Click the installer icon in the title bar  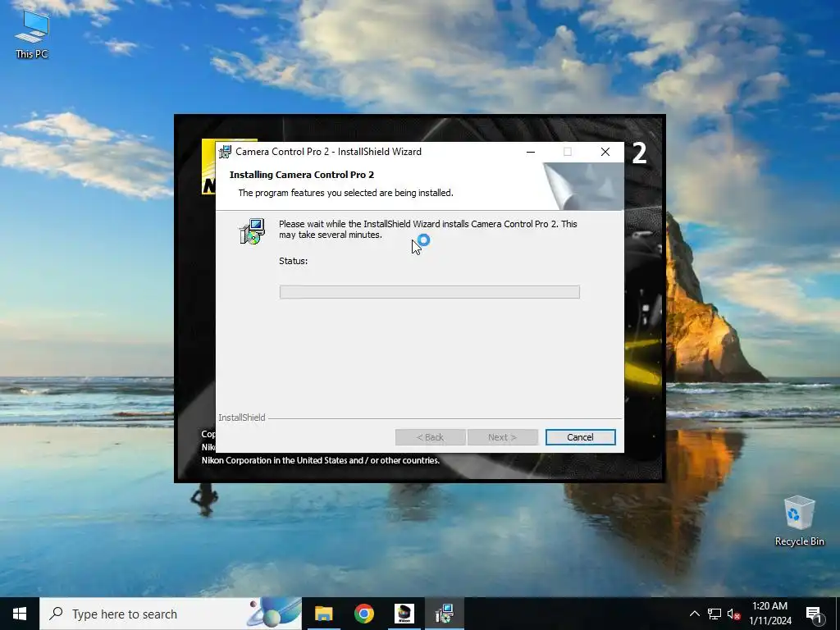[226, 152]
